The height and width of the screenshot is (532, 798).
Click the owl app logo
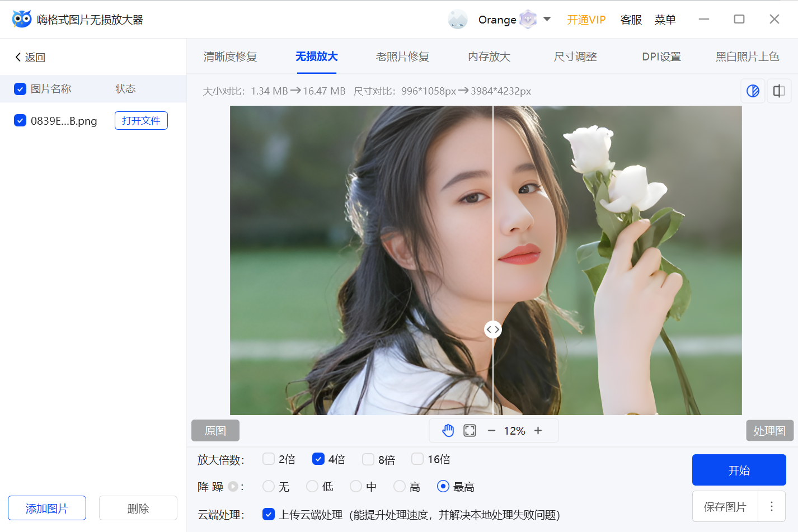tap(22, 19)
